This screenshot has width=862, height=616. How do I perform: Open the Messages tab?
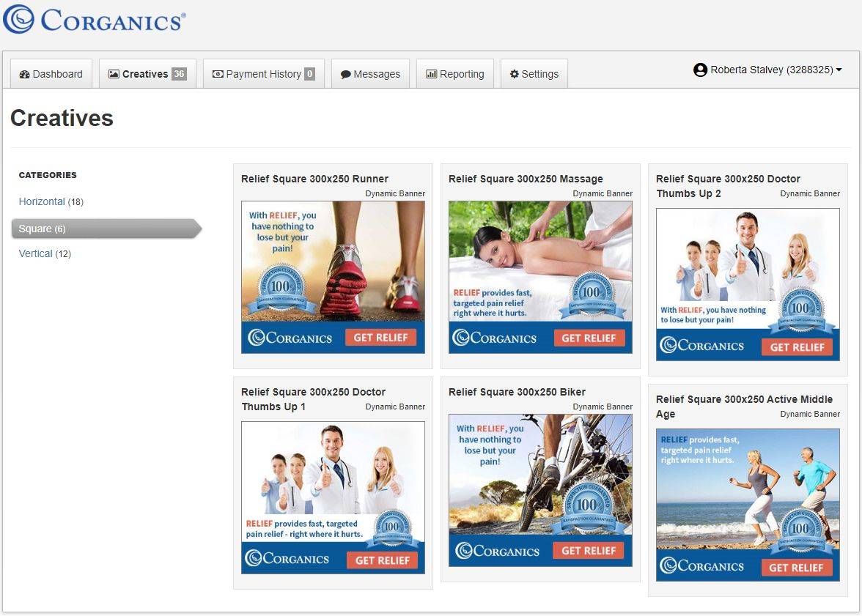[371, 74]
